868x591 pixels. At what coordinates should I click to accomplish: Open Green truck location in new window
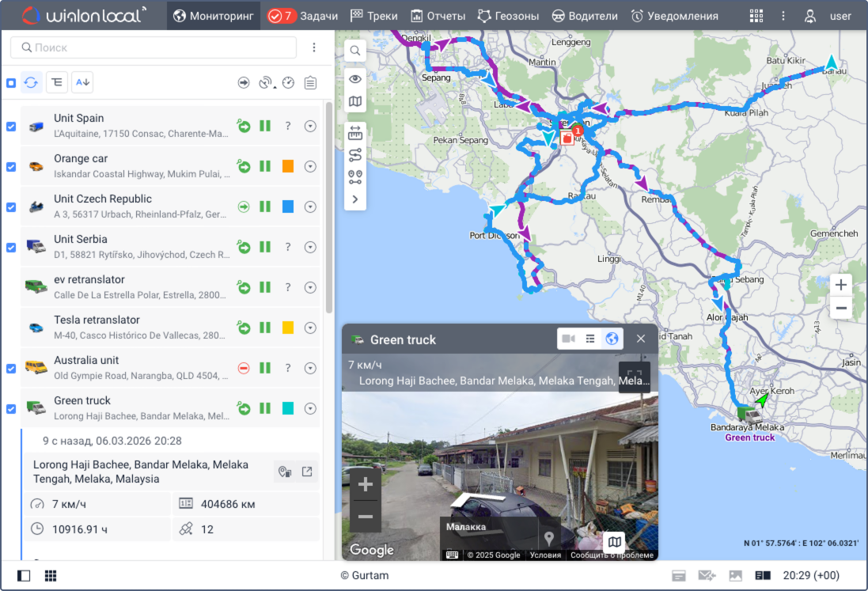(307, 472)
